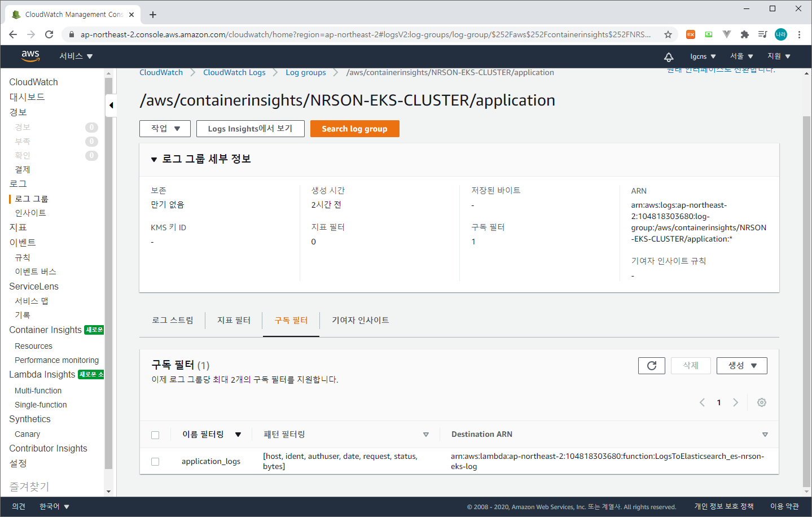Open the 작업 actions dropdown

[165, 129]
